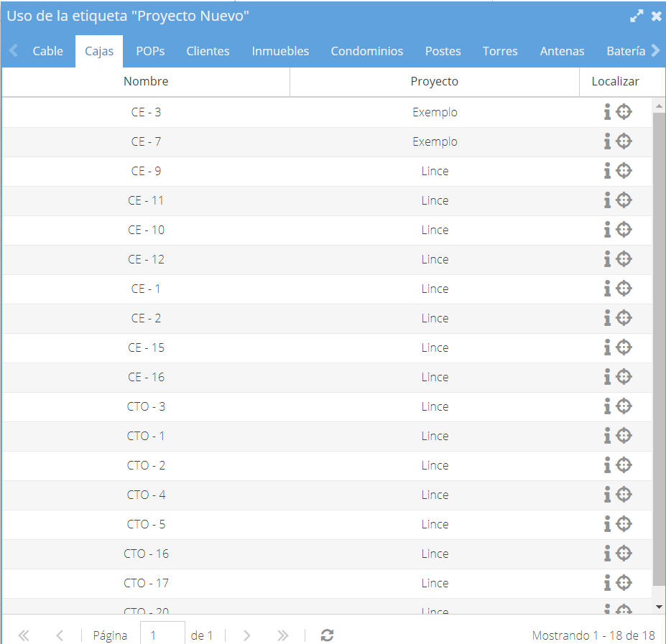This screenshot has width=666, height=644.
Task: Open the Batería tab
Action: pyautogui.click(x=626, y=51)
